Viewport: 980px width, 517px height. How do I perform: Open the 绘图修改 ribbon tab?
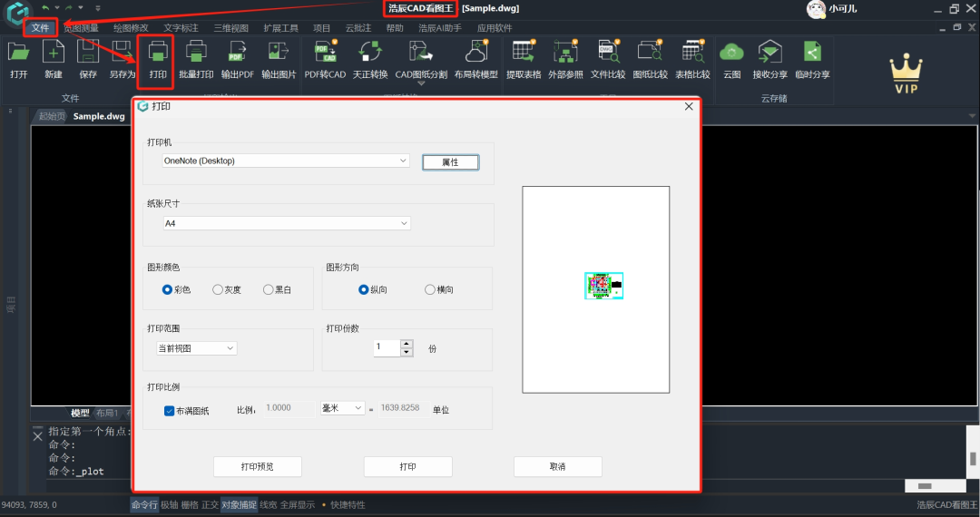pyautogui.click(x=132, y=28)
